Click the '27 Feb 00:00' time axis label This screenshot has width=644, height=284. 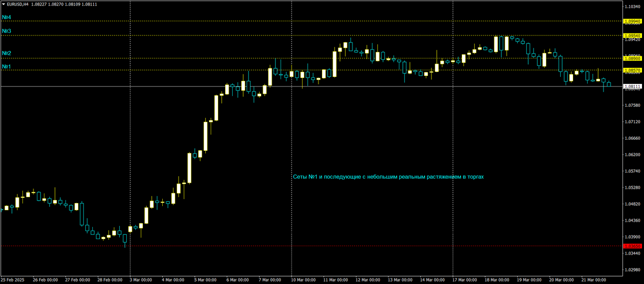(78, 280)
